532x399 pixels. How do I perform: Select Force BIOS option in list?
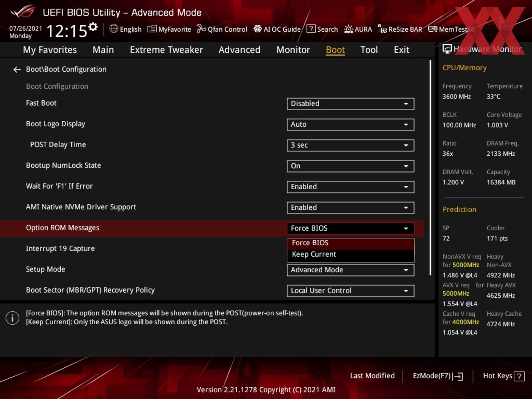pyautogui.click(x=350, y=243)
